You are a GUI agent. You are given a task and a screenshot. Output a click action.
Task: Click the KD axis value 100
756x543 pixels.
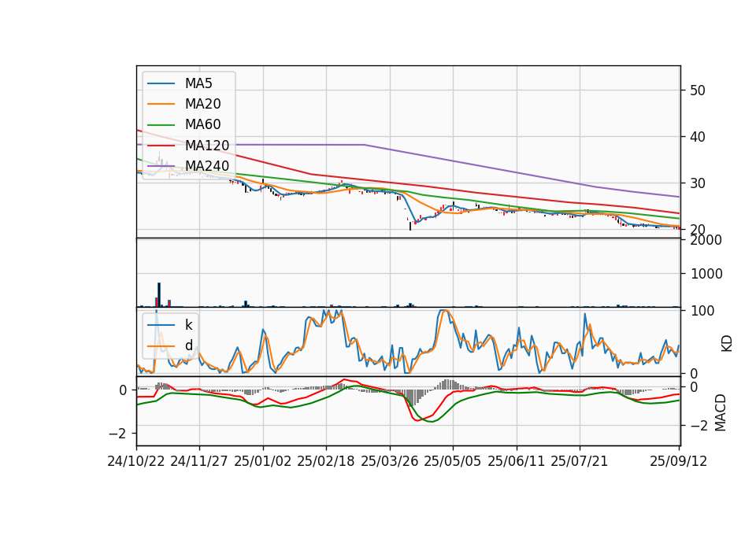coord(702,311)
